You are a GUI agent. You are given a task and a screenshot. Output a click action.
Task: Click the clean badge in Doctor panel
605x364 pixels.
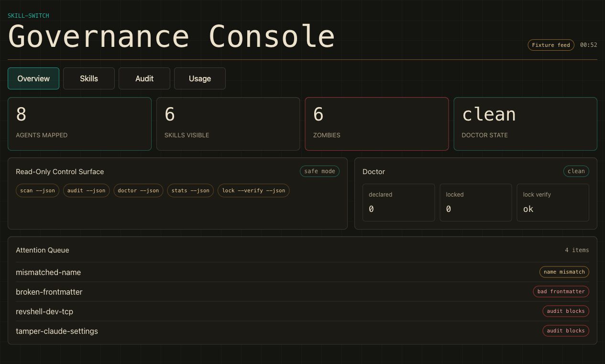coord(576,171)
